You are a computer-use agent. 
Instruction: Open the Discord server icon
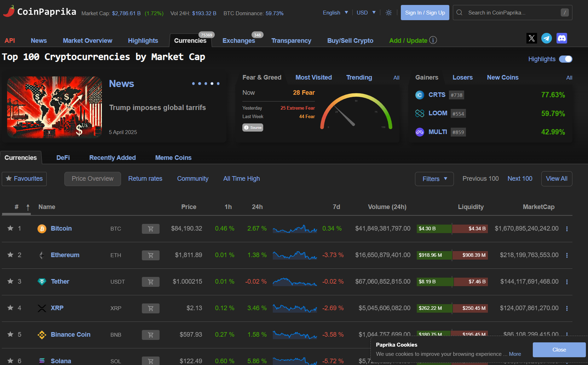(x=562, y=38)
